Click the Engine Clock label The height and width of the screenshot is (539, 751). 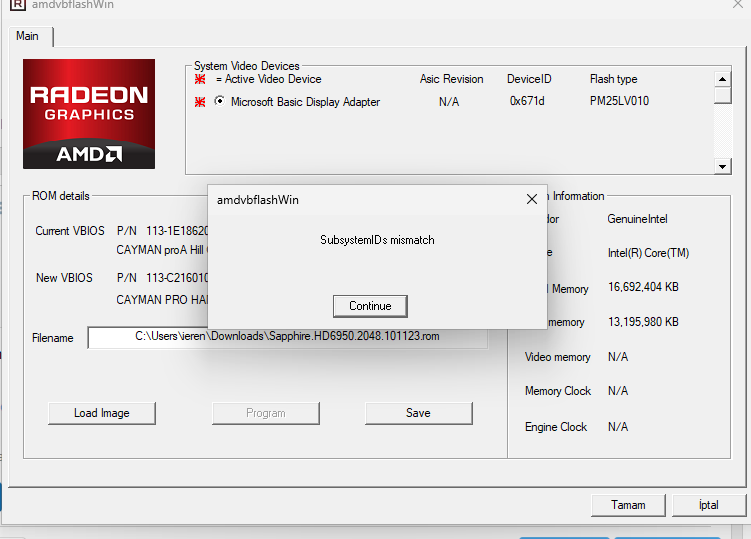pyautogui.click(x=556, y=427)
